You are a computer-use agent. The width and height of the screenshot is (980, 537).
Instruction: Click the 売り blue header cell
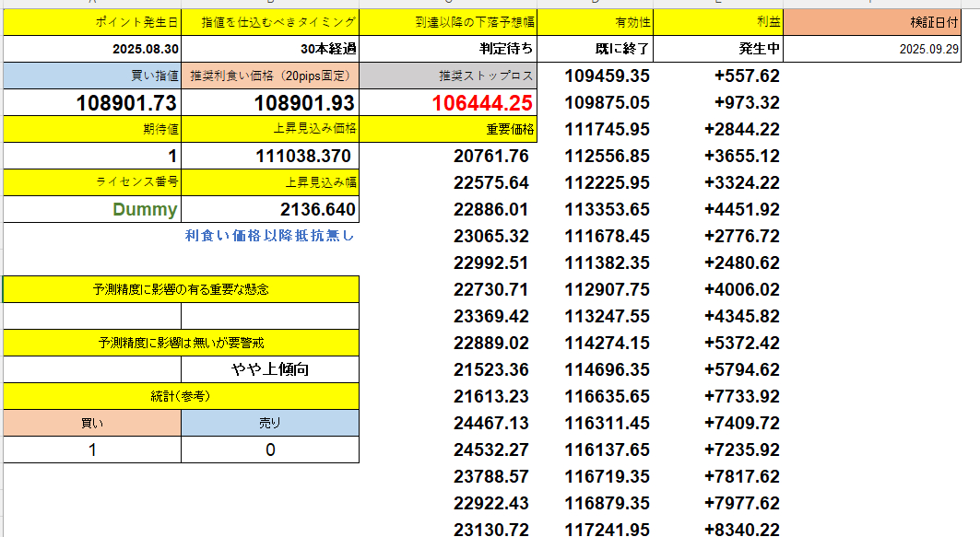pos(270,423)
